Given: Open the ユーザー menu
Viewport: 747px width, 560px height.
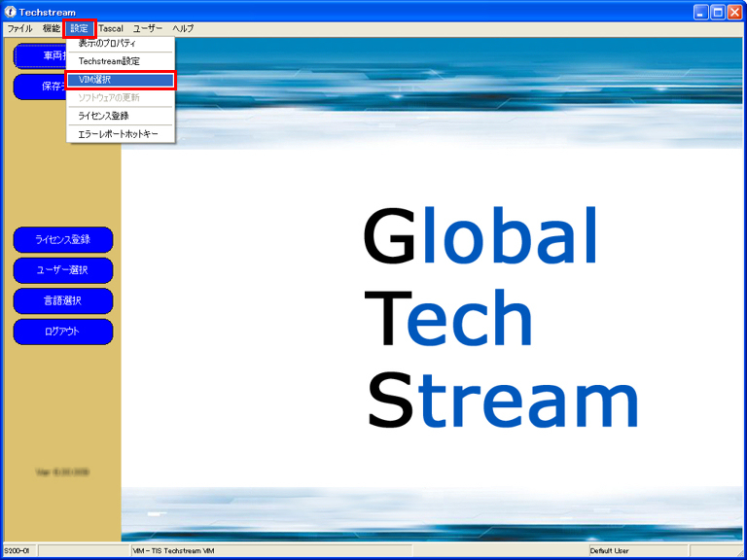Looking at the screenshot, I should tap(148, 28).
